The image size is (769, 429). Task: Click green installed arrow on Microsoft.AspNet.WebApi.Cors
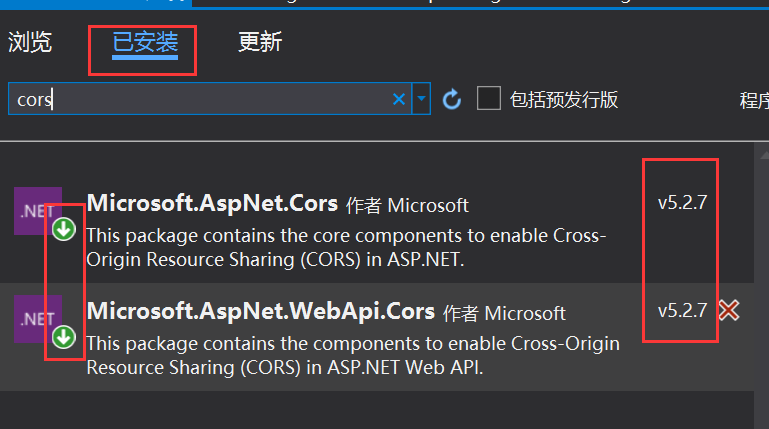pyautogui.click(x=64, y=337)
